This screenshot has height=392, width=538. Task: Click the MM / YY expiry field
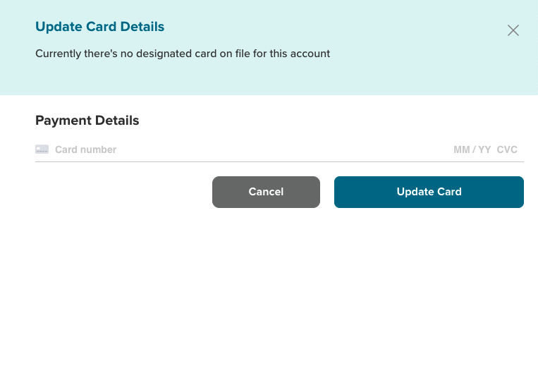(472, 149)
